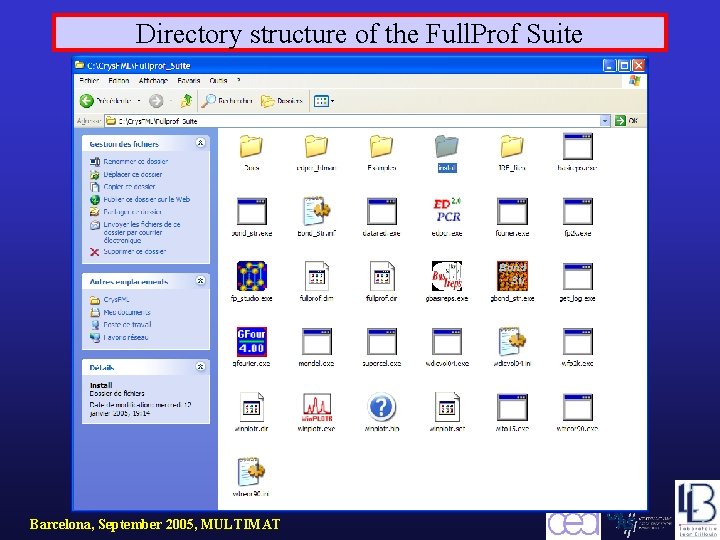Image resolution: width=720 pixels, height=540 pixels.
Task: Select the winplotr.set file icon
Action: (447, 407)
